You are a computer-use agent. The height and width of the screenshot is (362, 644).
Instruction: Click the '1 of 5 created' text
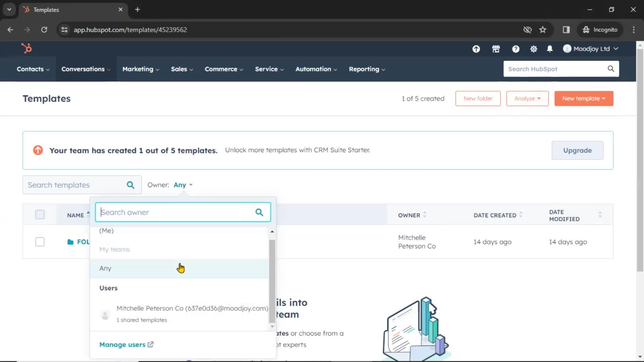click(x=423, y=99)
